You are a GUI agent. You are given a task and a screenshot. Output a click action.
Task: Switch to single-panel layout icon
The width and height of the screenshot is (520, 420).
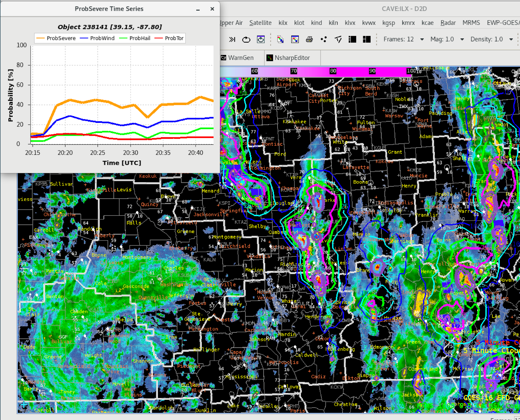tap(352, 39)
